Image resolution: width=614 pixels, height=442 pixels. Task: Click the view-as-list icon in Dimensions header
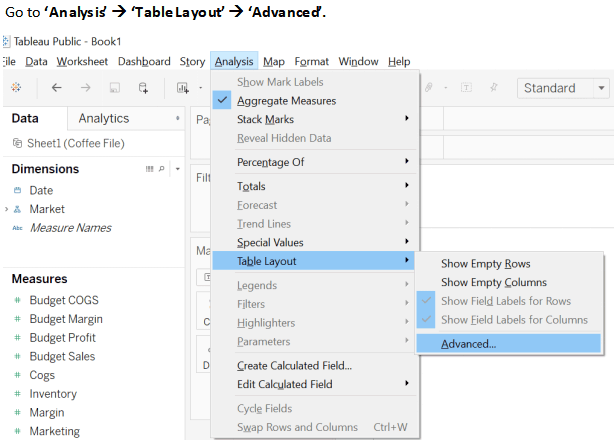(x=149, y=169)
